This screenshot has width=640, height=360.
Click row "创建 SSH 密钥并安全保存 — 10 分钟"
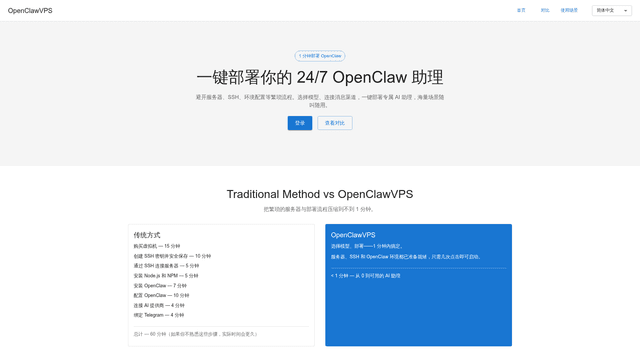(172, 256)
